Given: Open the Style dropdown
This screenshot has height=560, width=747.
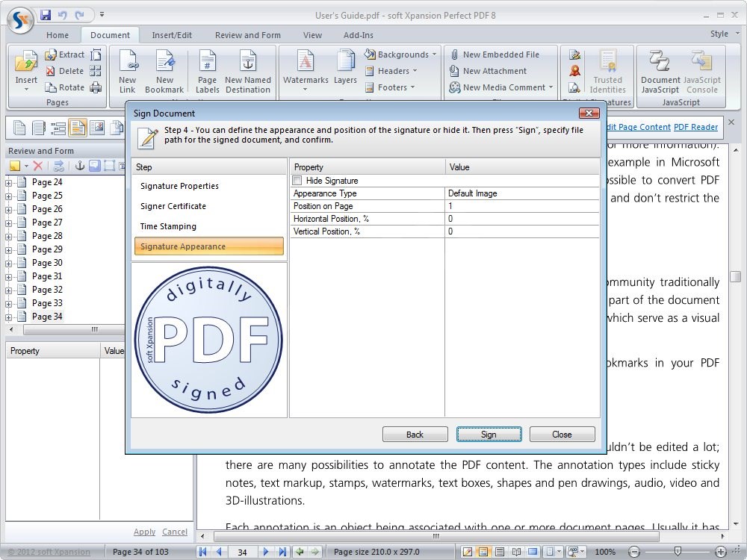Looking at the screenshot, I should pyautogui.click(x=725, y=34).
